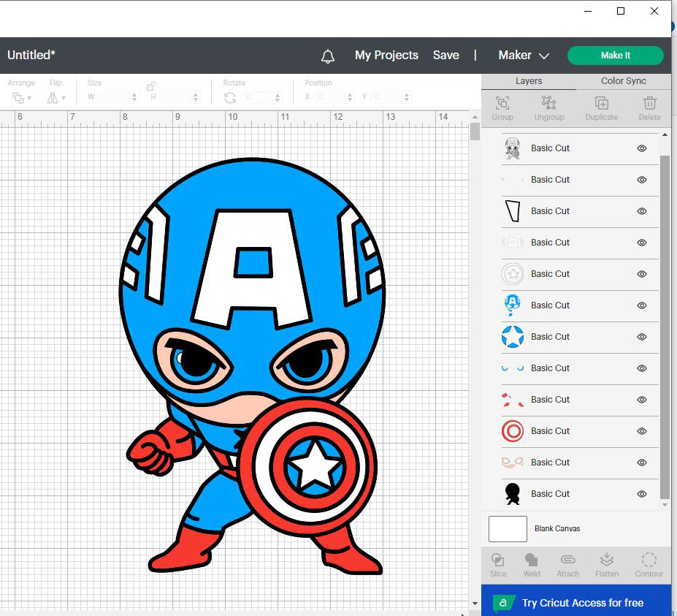Open the notifications bell
677x616 pixels.
[328, 56]
